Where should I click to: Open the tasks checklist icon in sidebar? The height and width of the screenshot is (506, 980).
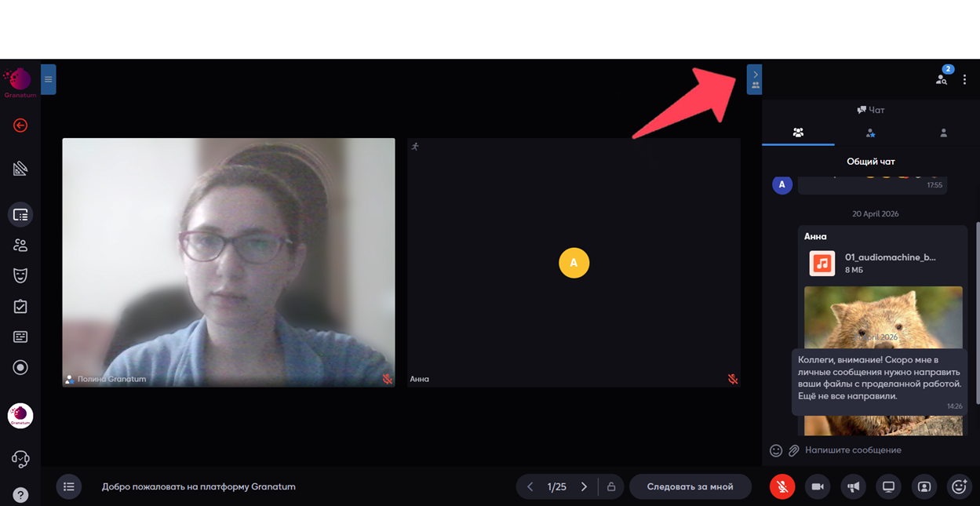(x=20, y=307)
